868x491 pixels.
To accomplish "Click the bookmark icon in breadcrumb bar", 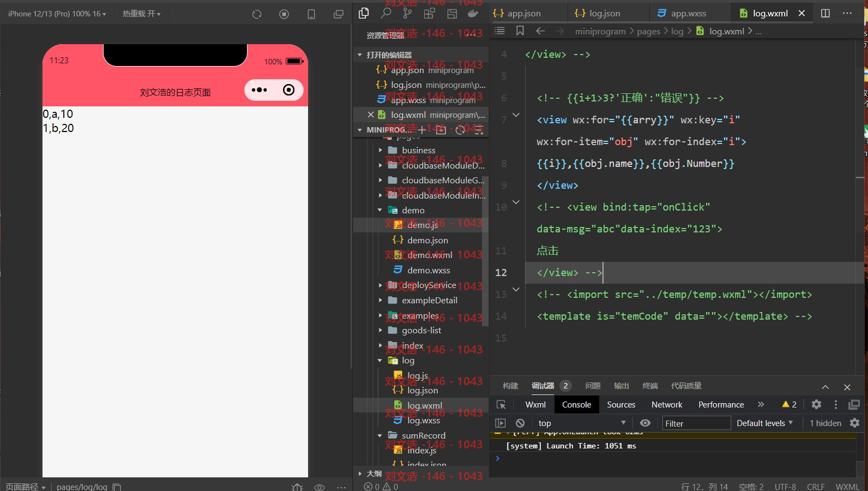I will (520, 31).
